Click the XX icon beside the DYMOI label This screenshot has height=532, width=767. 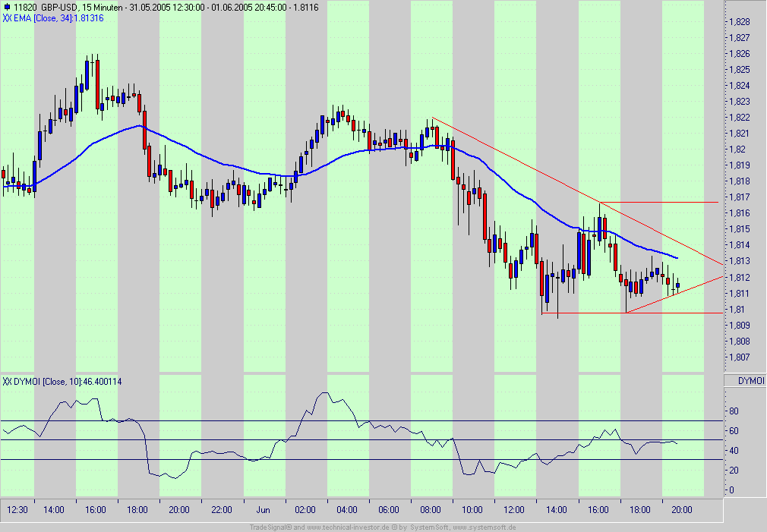7,382
